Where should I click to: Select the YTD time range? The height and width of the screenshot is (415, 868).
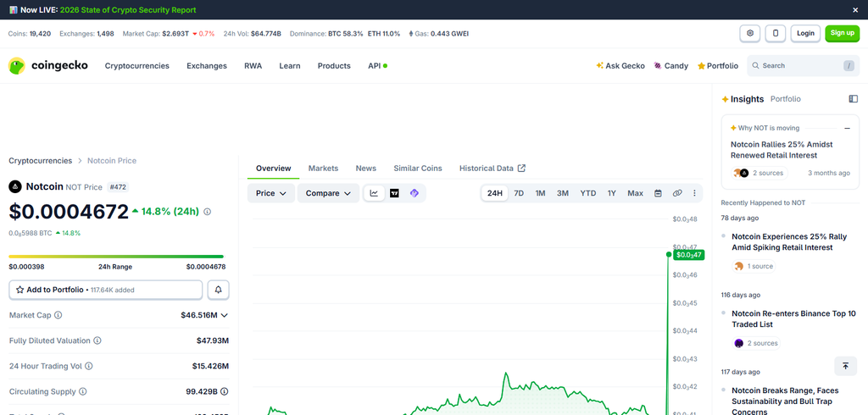[x=588, y=193]
